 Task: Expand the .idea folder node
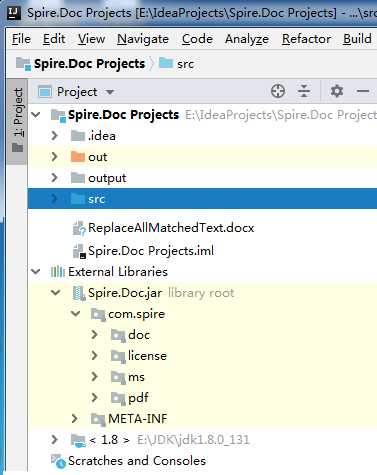55,136
